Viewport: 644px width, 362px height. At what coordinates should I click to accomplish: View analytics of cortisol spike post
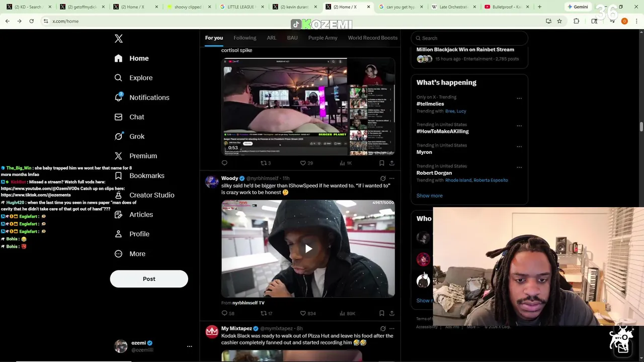(x=346, y=163)
